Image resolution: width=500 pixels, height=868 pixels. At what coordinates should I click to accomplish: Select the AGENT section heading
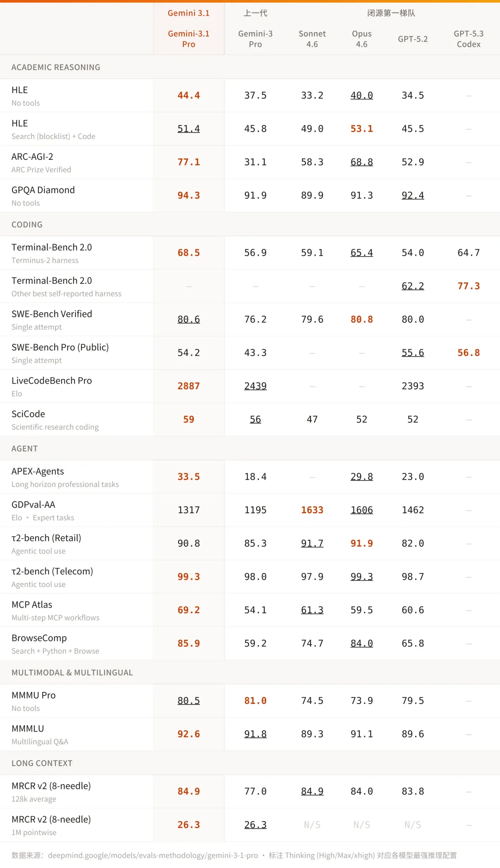point(25,448)
